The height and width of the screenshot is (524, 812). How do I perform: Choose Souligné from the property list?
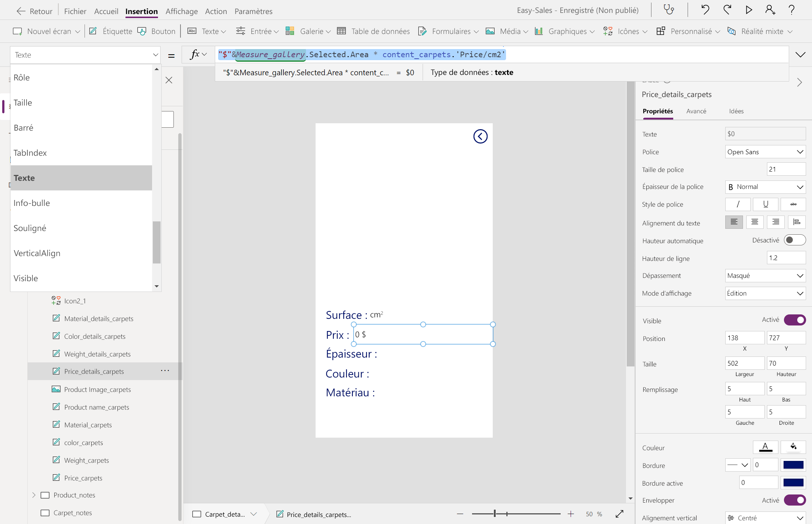tap(81, 228)
